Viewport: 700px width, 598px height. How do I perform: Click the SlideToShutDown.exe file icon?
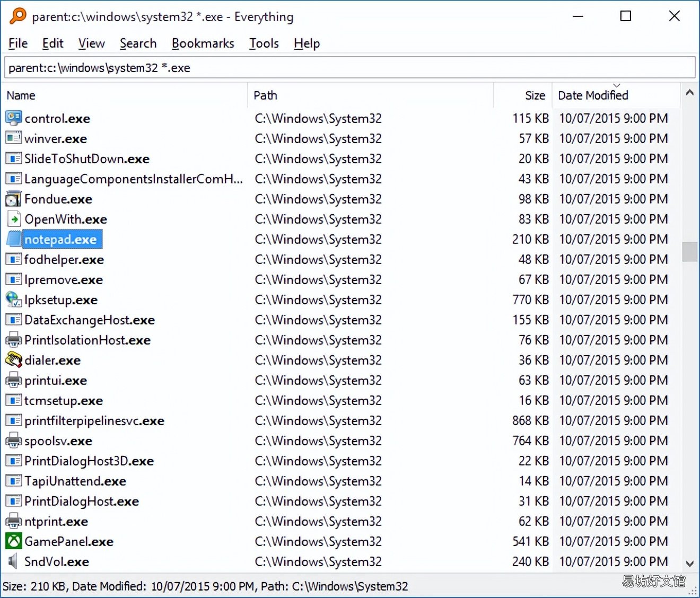point(13,159)
